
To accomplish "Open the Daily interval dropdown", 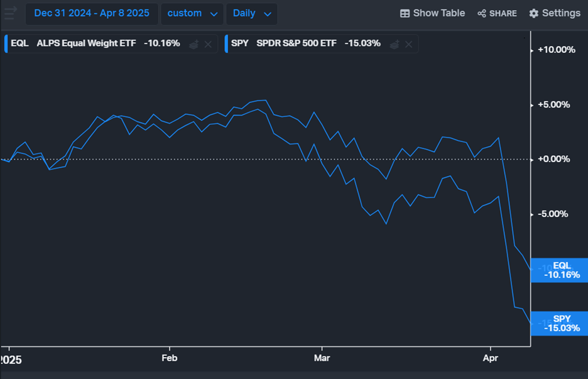I will [252, 13].
